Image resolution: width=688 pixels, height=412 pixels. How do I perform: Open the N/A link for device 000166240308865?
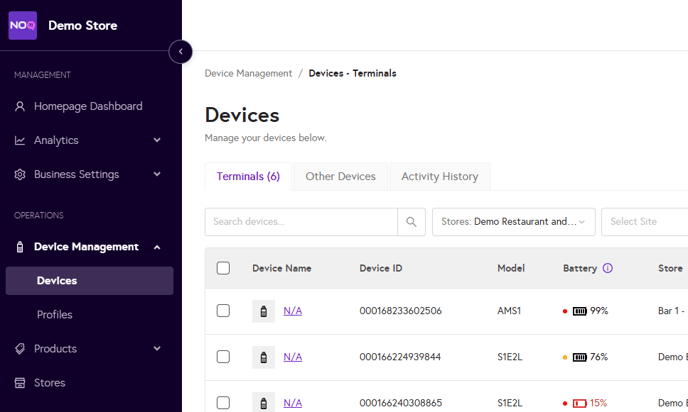292,403
